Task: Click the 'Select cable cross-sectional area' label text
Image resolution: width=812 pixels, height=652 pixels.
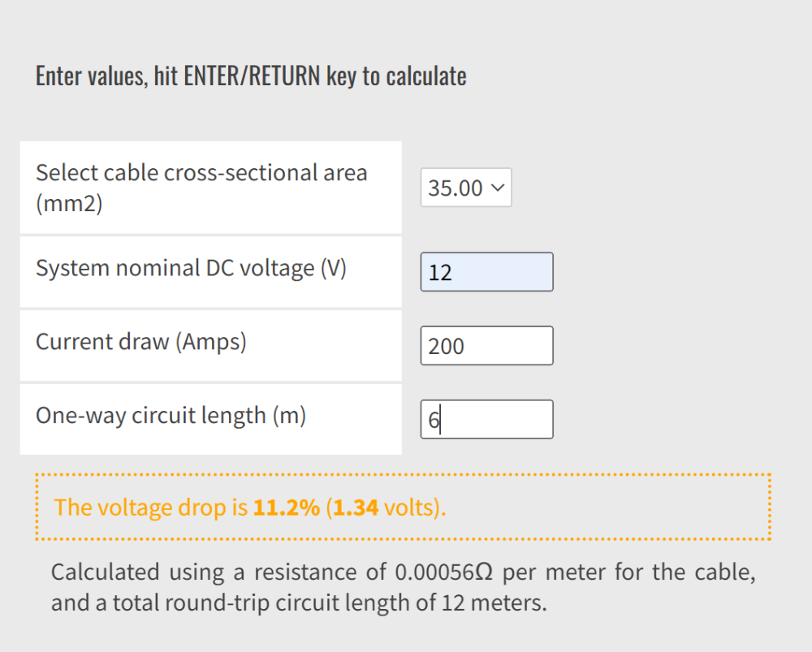Action: 201,173
